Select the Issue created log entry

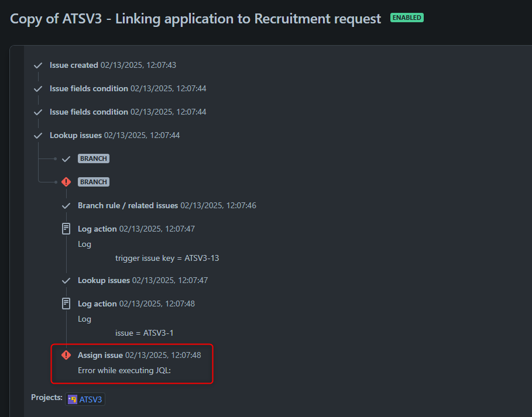pyautogui.click(x=113, y=65)
